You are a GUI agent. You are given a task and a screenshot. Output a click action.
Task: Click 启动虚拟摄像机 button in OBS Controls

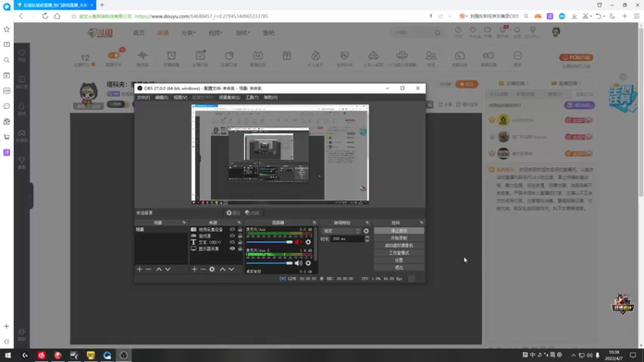pyautogui.click(x=398, y=245)
